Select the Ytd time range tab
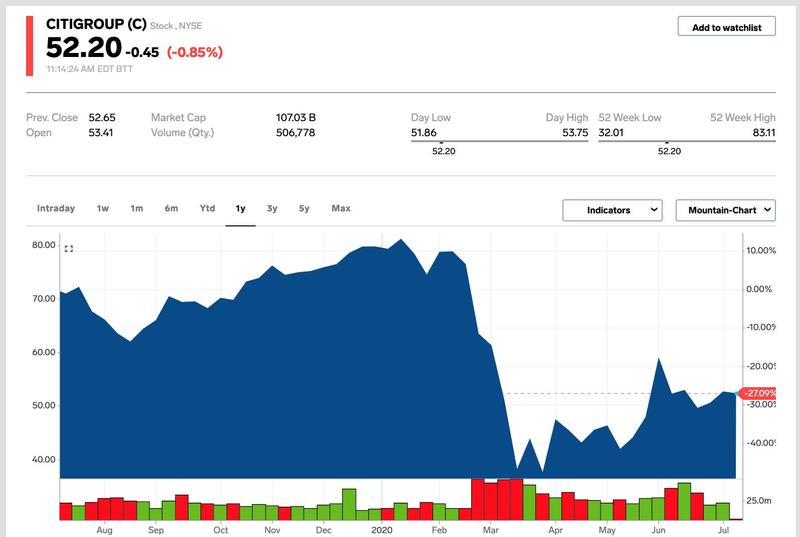800x537 pixels. pyautogui.click(x=207, y=208)
